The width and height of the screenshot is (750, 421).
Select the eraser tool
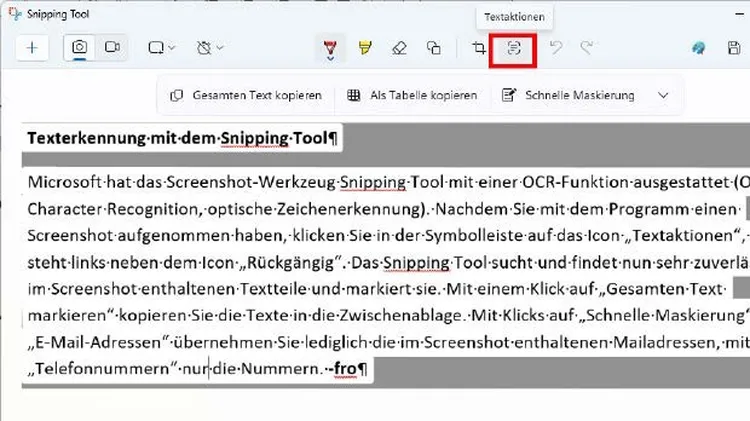399,48
